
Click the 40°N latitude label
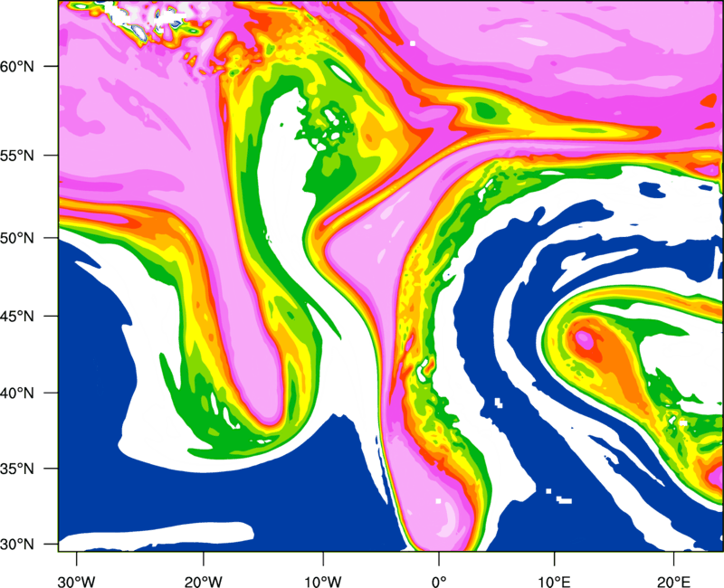click(x=17, y=394)
